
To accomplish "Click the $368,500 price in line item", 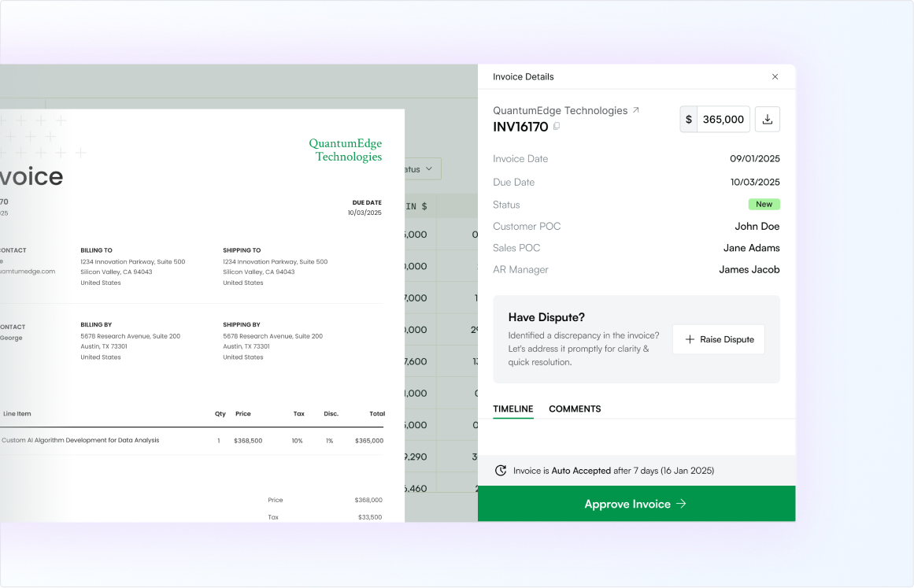I will click(248, 441).
